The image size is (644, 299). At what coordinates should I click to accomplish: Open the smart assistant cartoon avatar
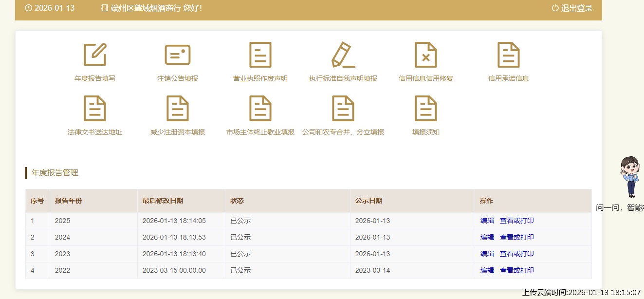tap(630, 176)
